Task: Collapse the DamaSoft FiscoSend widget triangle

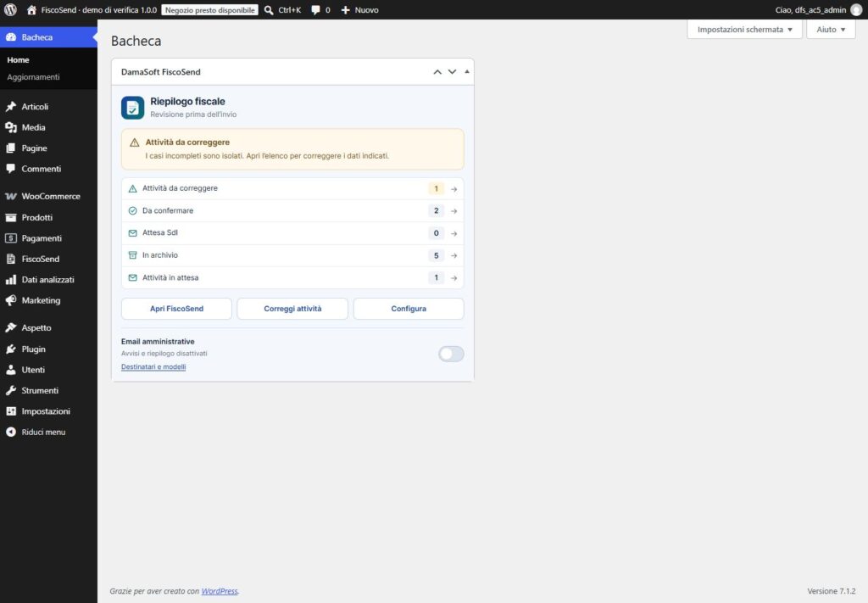Action: click(467, 71)
